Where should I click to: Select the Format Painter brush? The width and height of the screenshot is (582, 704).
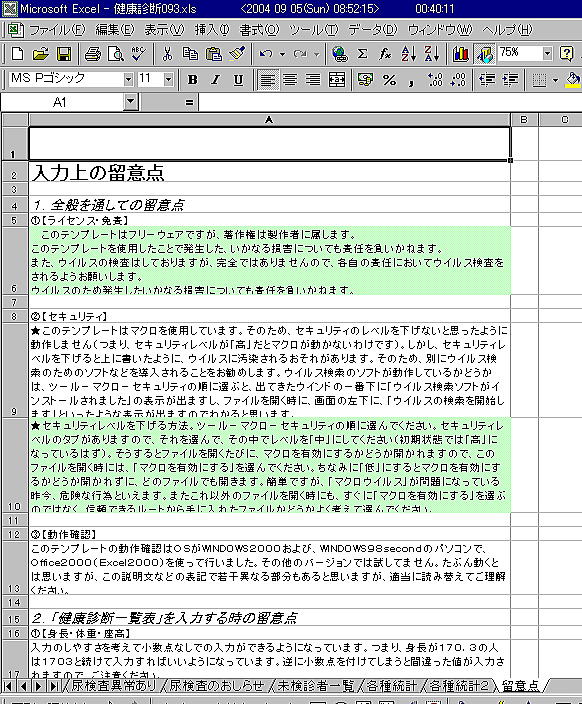[237, 54]
